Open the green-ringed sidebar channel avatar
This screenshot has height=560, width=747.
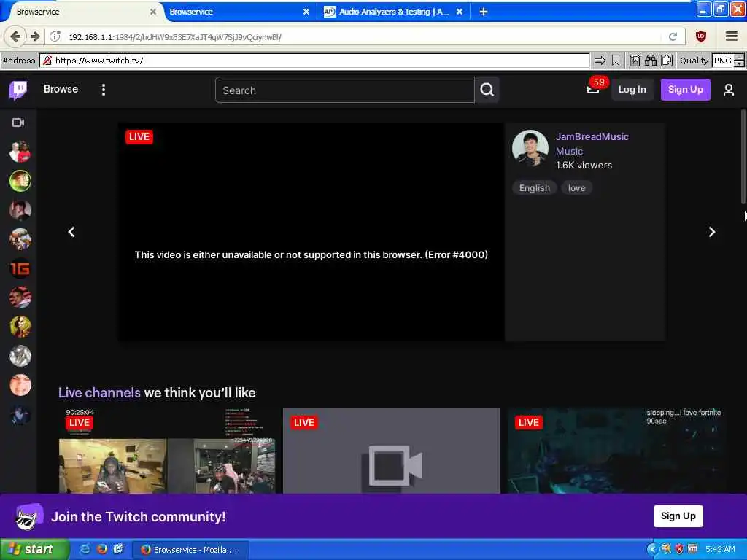tap(20, 181)
